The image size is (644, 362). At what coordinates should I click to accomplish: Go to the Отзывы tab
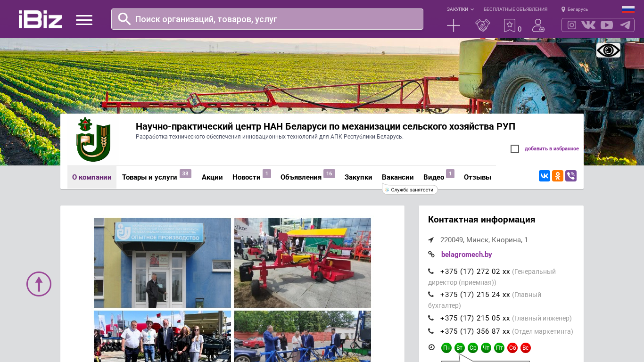click(478, 177)
